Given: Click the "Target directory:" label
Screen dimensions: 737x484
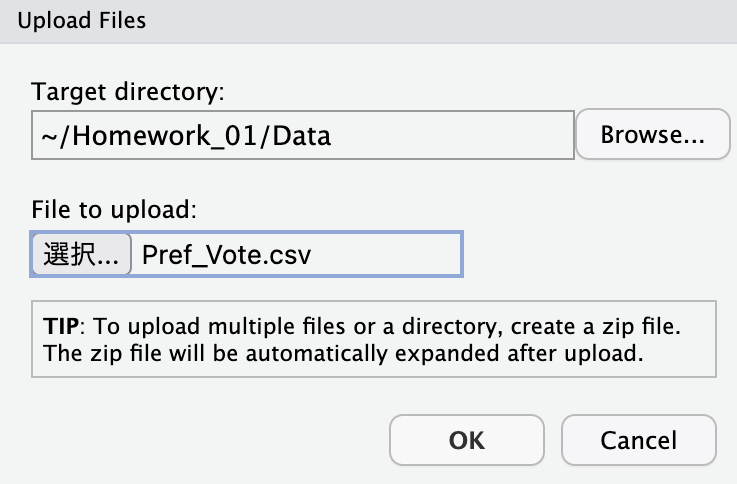Looking at the screenshot, I should coord(128,92).
